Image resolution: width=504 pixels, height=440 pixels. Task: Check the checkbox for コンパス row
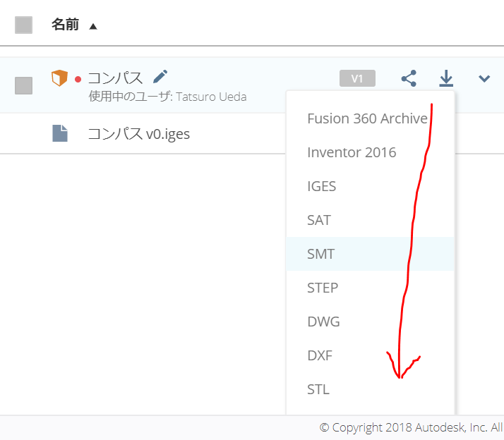[23, 85]
